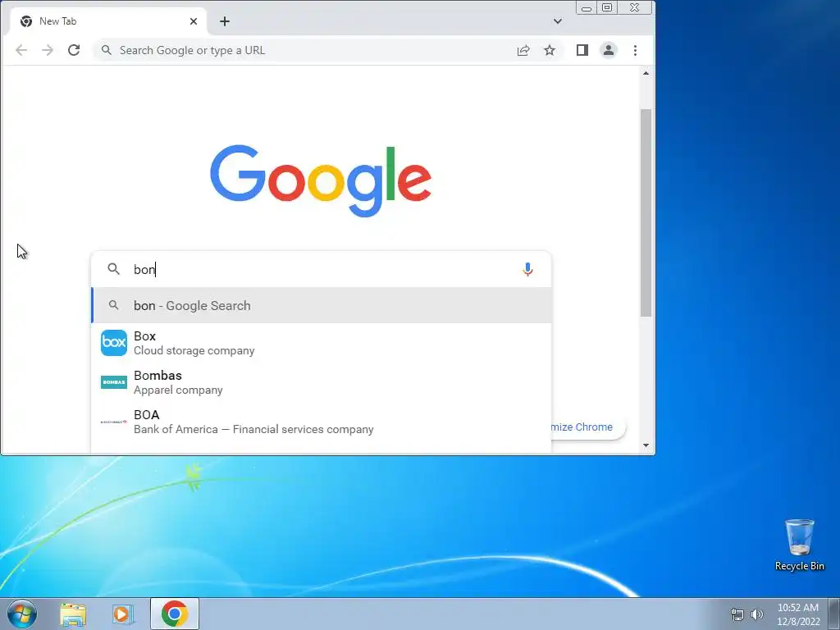
Task: Open the Windows Start menu
Action: coord(21,614)
